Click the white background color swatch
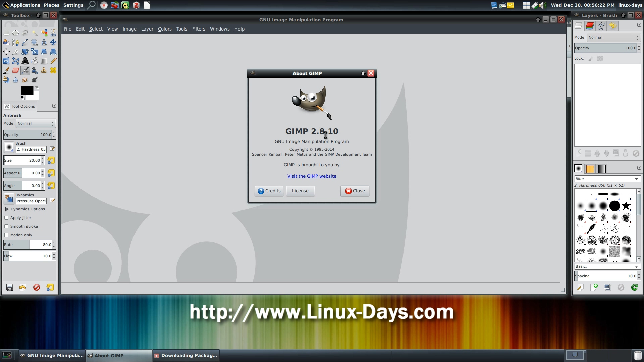The height and width of the screenshot is (362, 644). click(35, 96)
